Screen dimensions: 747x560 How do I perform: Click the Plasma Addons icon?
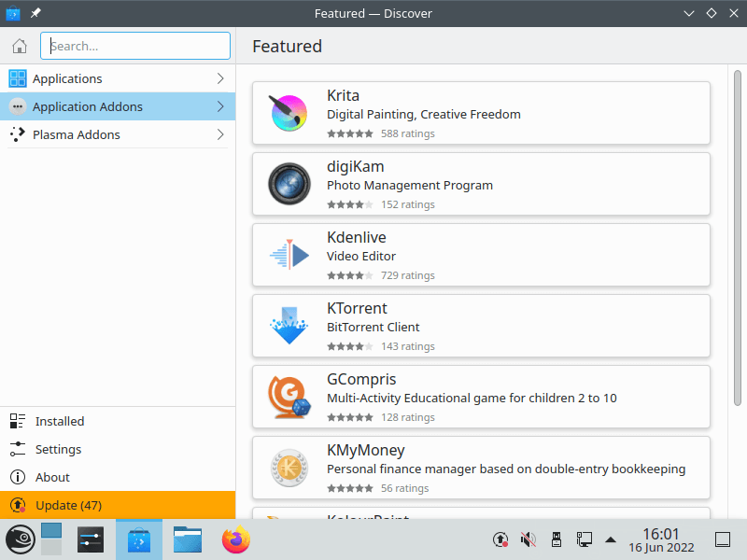point(18,134)
